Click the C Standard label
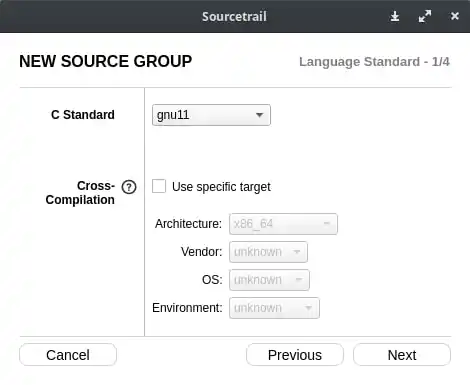 83,115
